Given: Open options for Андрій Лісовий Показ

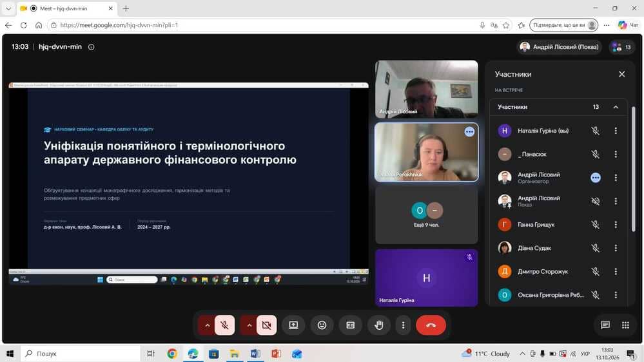Looking at the screenshot, I should 616,201.
